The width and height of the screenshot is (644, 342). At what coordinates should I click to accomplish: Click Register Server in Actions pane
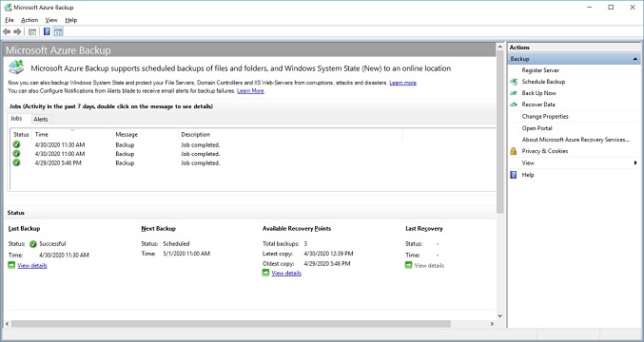pyautogui.click(x=540, y=70)
